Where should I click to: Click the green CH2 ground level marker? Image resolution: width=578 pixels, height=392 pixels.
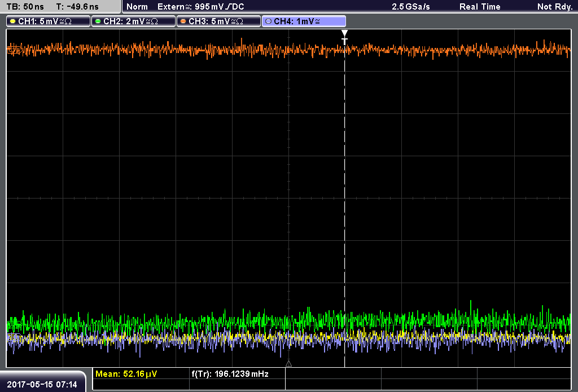point(14,324)
